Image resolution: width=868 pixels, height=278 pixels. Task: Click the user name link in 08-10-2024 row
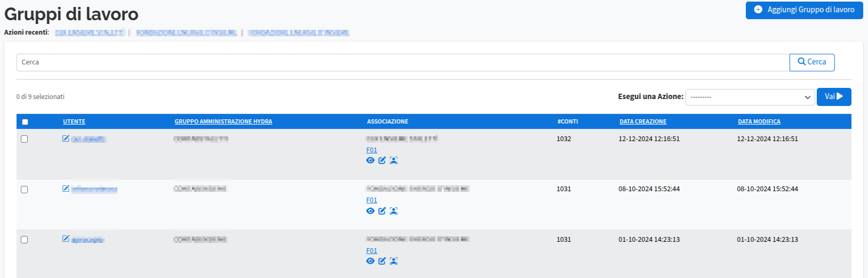pyautogui.click(x=94, y=190)
